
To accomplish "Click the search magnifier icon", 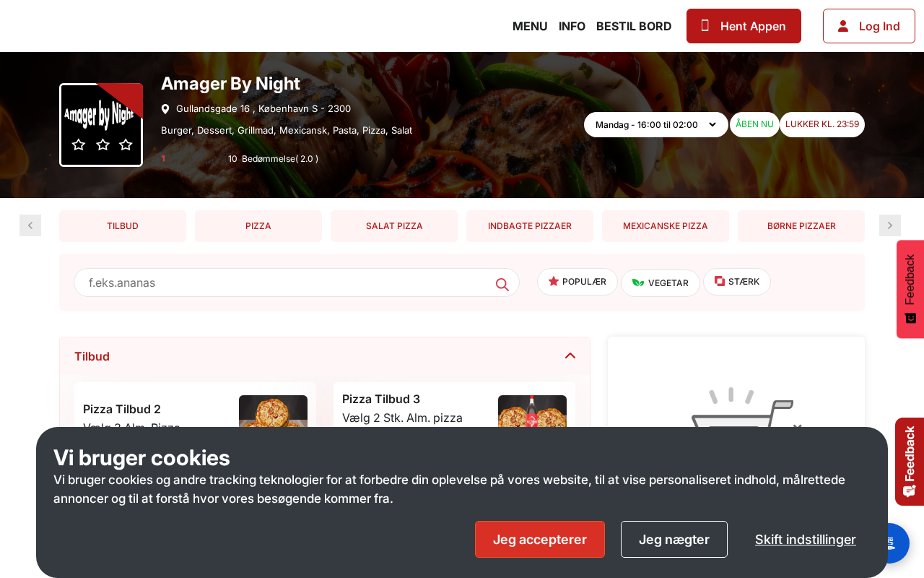I will tap(502, 284).
